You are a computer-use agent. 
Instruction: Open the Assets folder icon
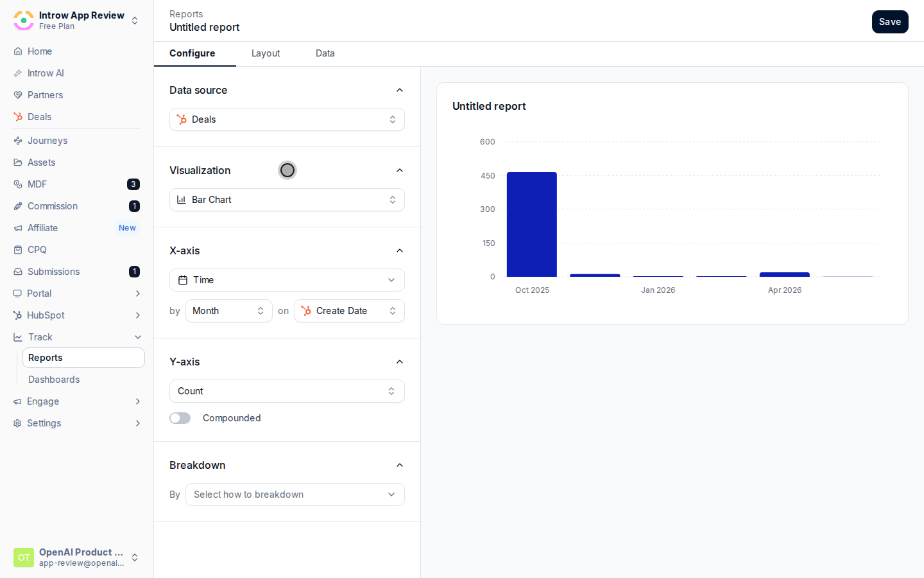(x=18, y=162)
